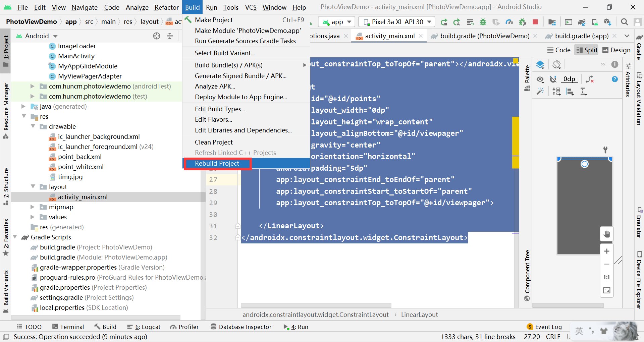Toggle the Gradle tool window side tab

[639, 48]
